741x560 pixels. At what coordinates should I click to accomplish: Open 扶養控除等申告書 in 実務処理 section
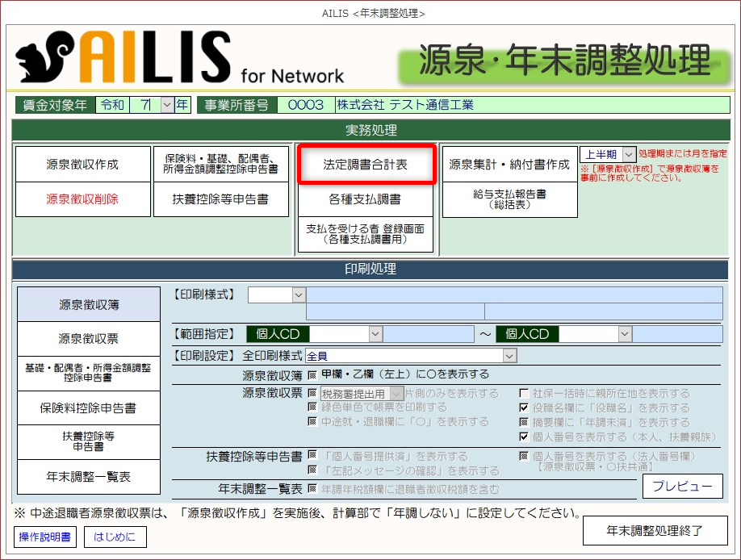[x=220, y=199]
